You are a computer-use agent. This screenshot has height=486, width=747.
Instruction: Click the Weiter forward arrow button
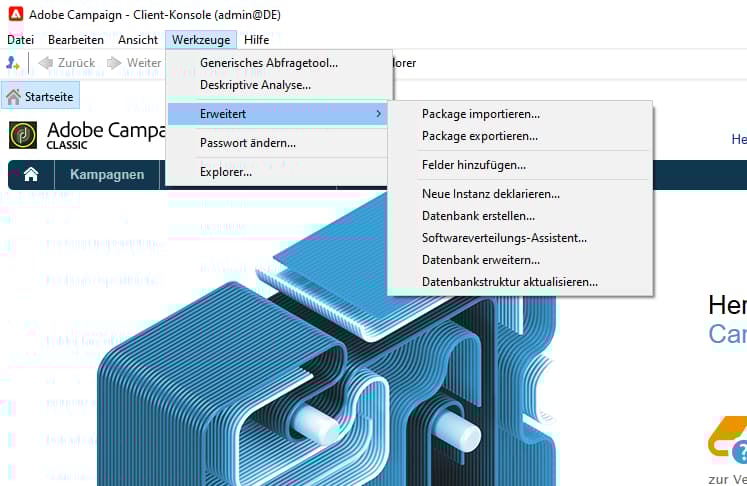(x=134, y=63)
